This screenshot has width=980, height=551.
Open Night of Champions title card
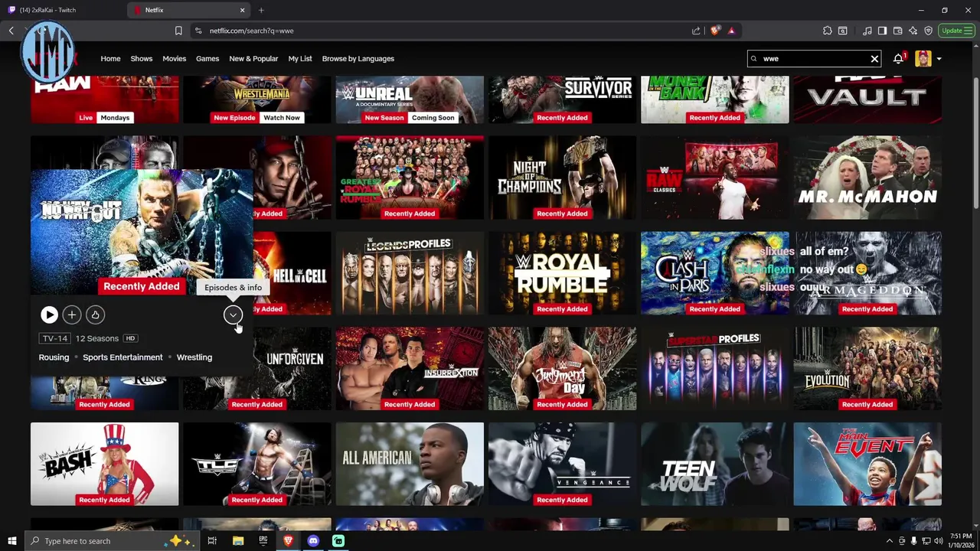[562, 178]
